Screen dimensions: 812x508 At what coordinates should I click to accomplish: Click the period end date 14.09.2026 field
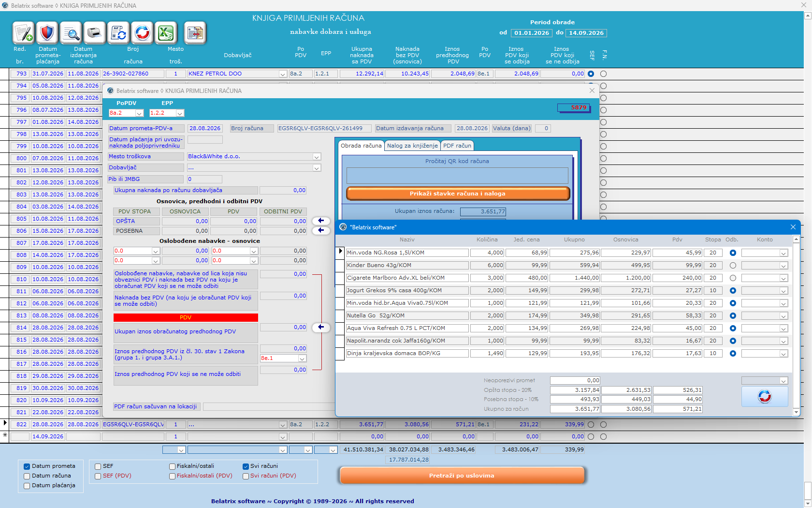coord(586,33)
